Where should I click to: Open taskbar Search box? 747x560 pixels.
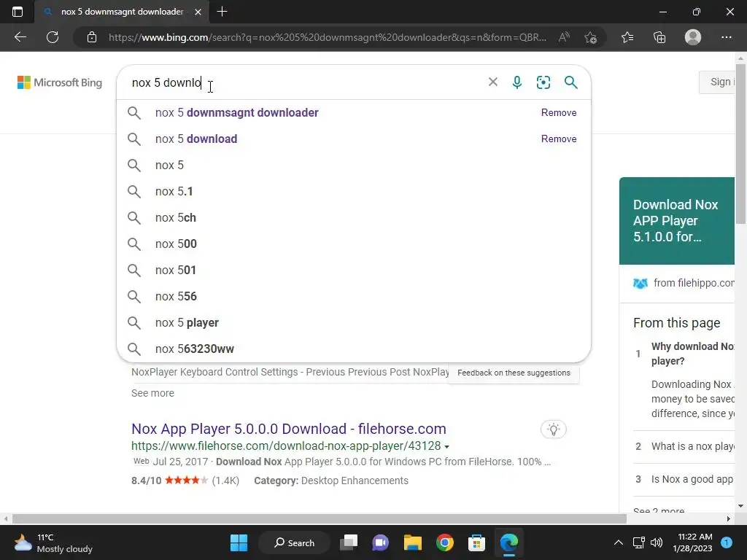tap(295, 542)
